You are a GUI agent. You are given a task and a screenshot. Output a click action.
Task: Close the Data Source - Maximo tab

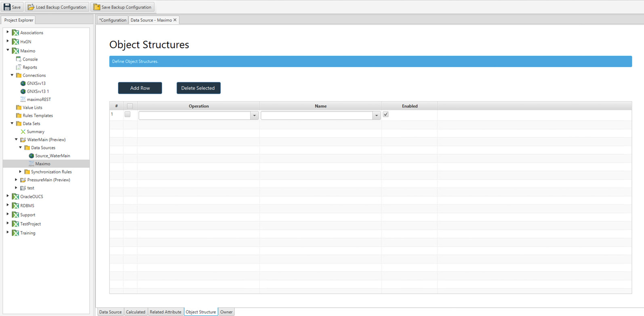175,20
